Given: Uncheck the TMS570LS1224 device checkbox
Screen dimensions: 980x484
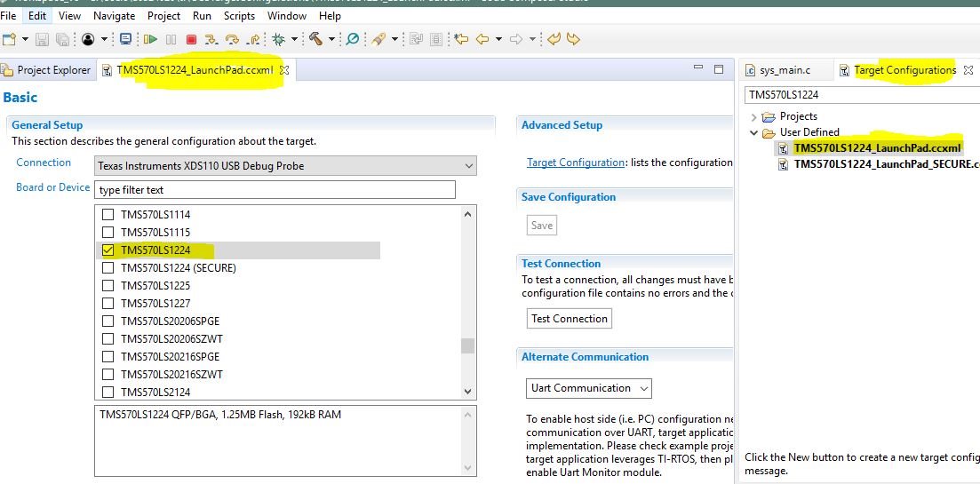Looking at the screenshot, I should point(108,250).
